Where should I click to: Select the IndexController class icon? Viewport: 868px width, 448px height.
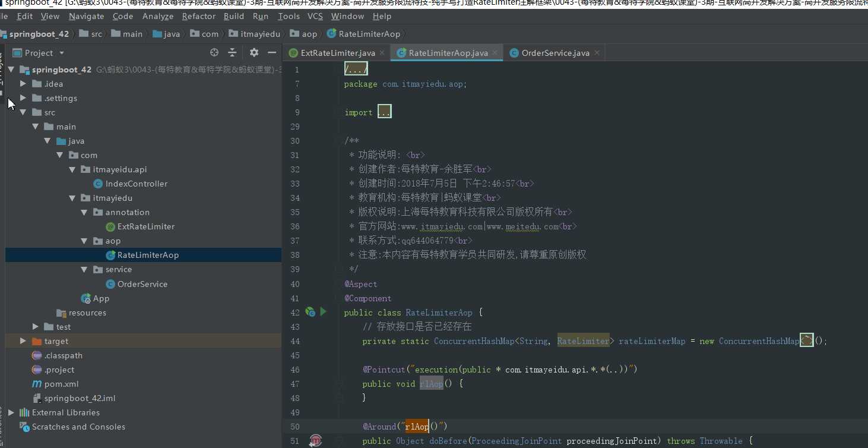click(99, 184)
